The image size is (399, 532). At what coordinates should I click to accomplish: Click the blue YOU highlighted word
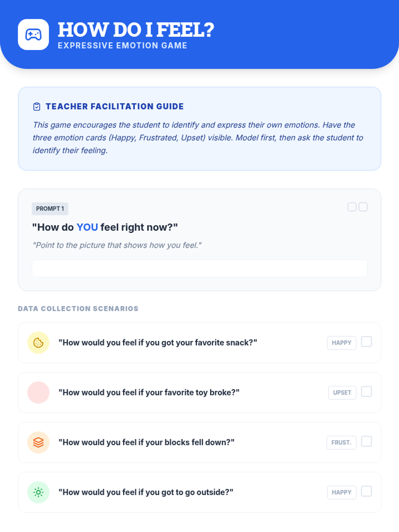87,227
